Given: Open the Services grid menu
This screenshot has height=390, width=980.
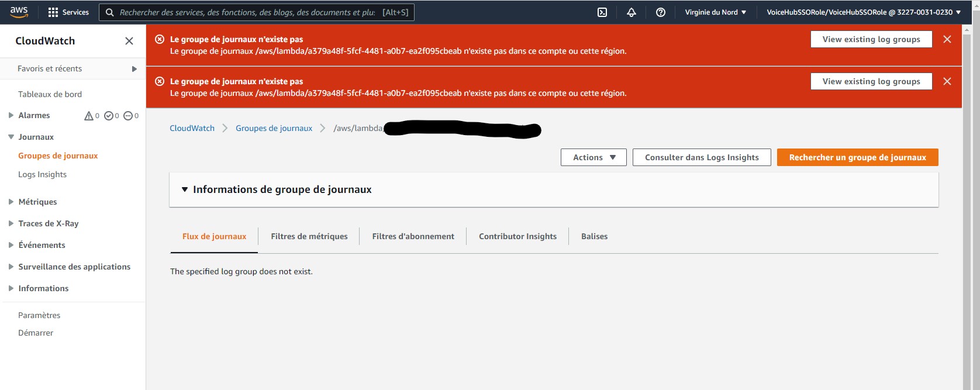Looking at the screenshot, I should click(x=68, y=12).
